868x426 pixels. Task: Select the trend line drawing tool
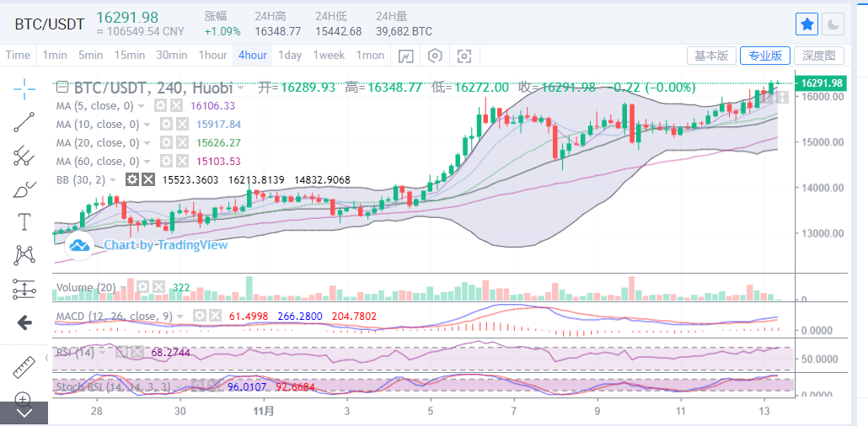point(24,122)
